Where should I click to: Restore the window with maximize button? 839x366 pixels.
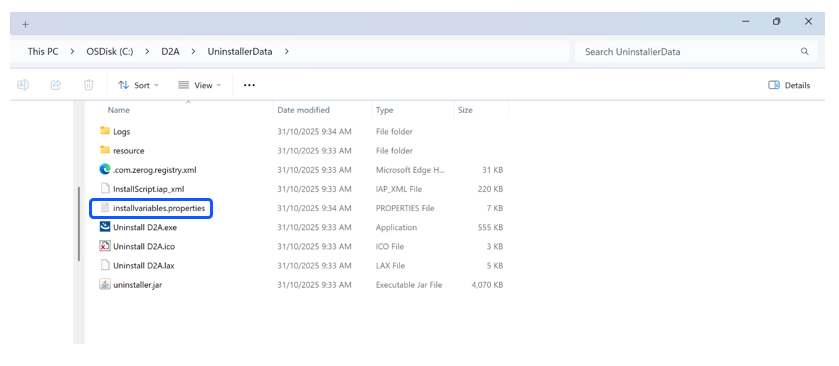tap(776, 22)
